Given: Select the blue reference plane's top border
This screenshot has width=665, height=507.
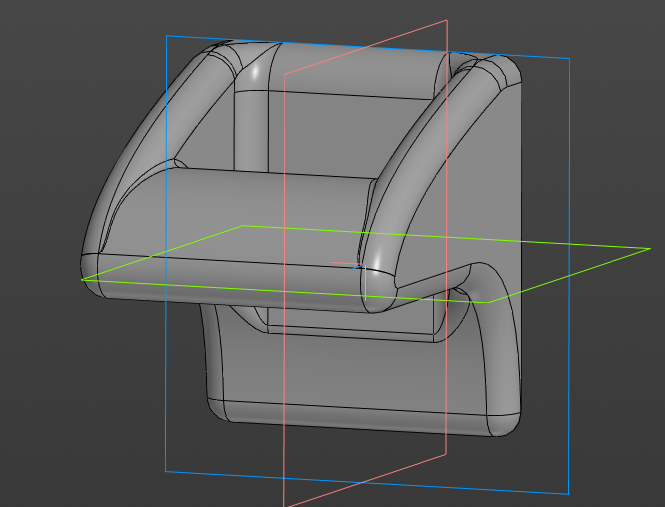Looking at the screenshot, I should pyautogui.click(x=367, y=47).
